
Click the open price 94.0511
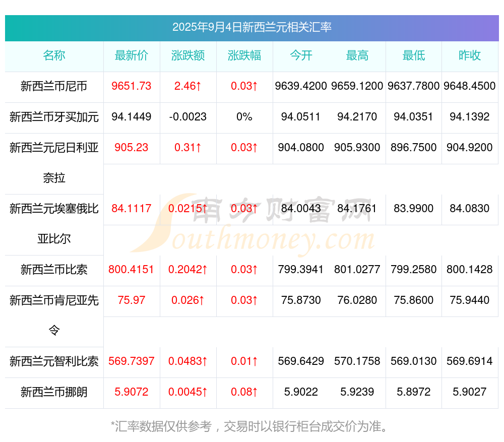pos(301,117)
